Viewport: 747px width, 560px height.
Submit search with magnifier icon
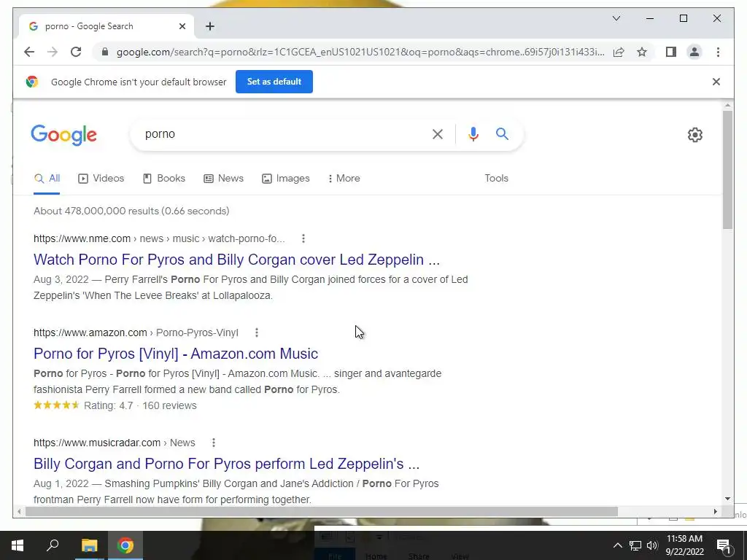(x=502, y=134)
